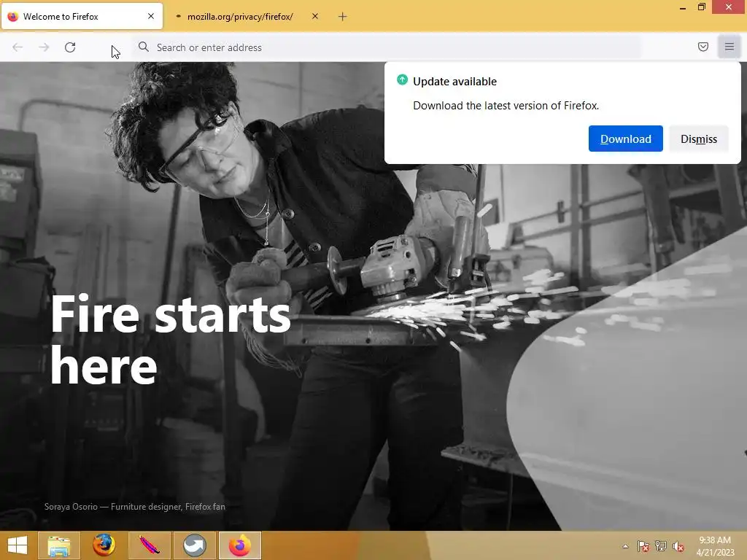The image size is (747, 560).
Task: Open the Save to Pocket icon
Action: click(x=703, y=47)
